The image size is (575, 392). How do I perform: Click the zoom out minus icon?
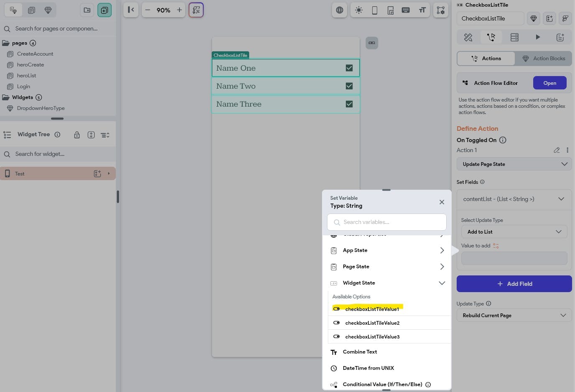(x=148, y=10)
